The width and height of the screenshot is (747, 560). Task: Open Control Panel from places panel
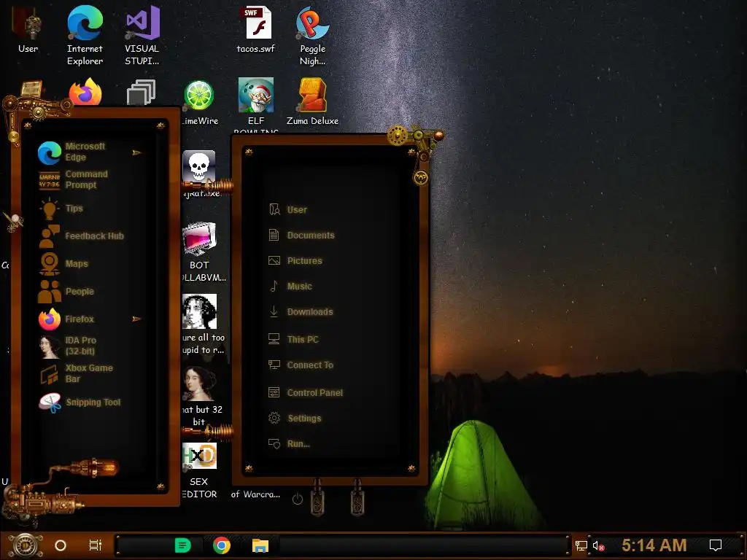coord(306,393)
